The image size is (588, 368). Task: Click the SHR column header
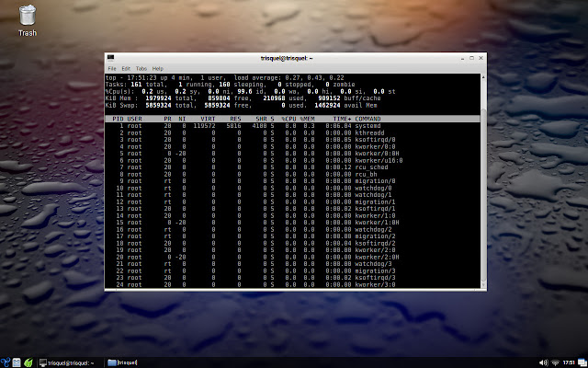[261, 119]
